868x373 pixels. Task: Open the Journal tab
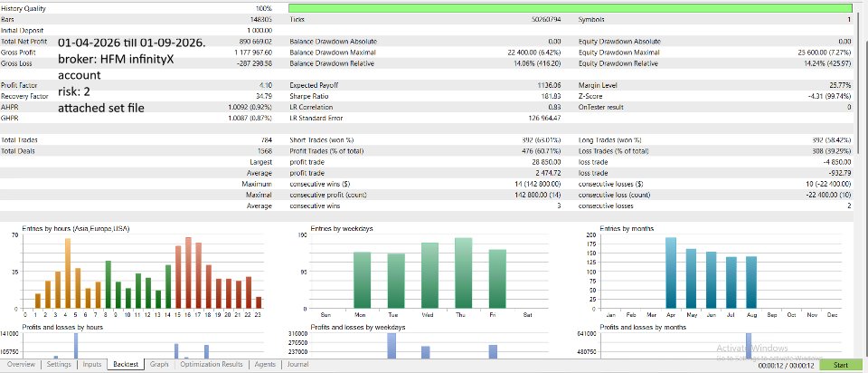(297, 365)
